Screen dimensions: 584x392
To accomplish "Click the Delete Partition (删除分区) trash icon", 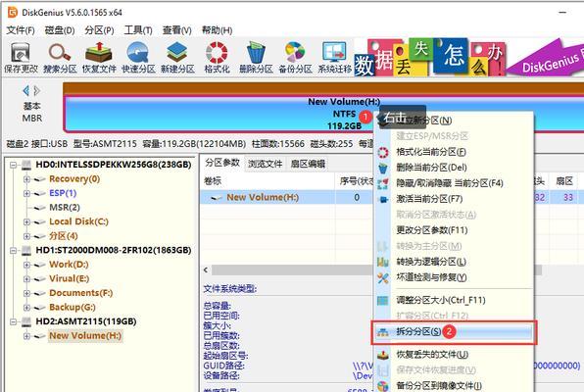I will point(257,58).
